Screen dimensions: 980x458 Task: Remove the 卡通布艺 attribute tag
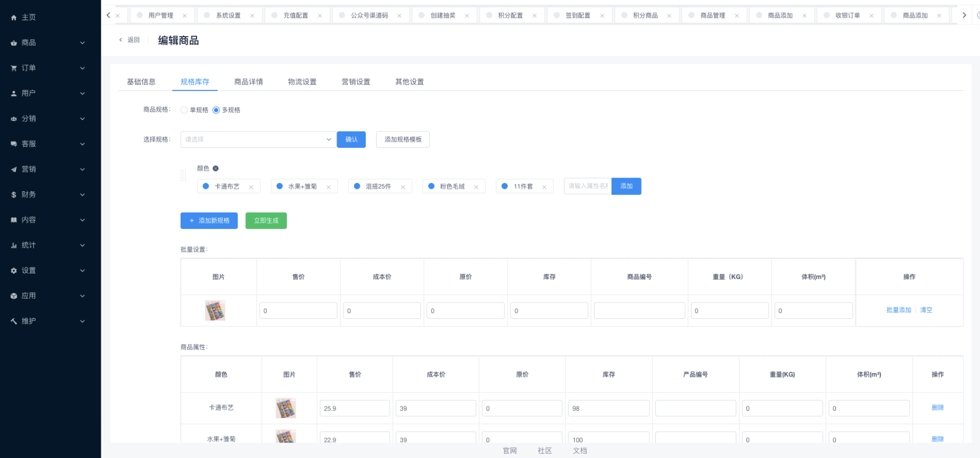(251, 187)
